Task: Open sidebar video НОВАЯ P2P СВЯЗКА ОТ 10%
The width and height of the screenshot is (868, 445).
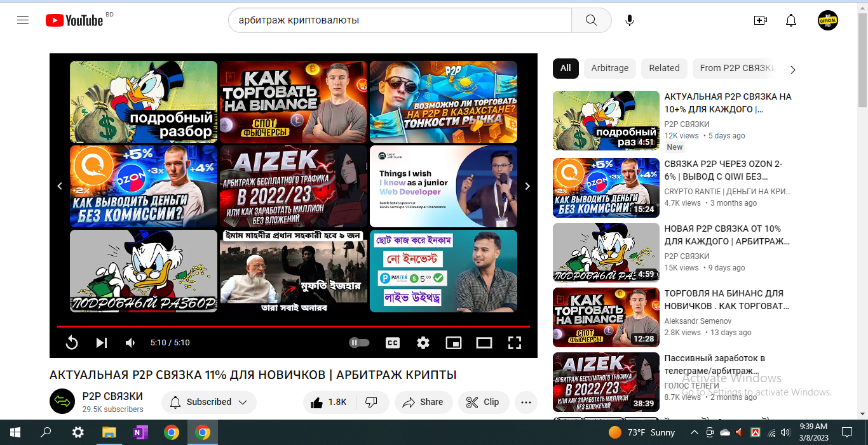Action: coord(728,235)
